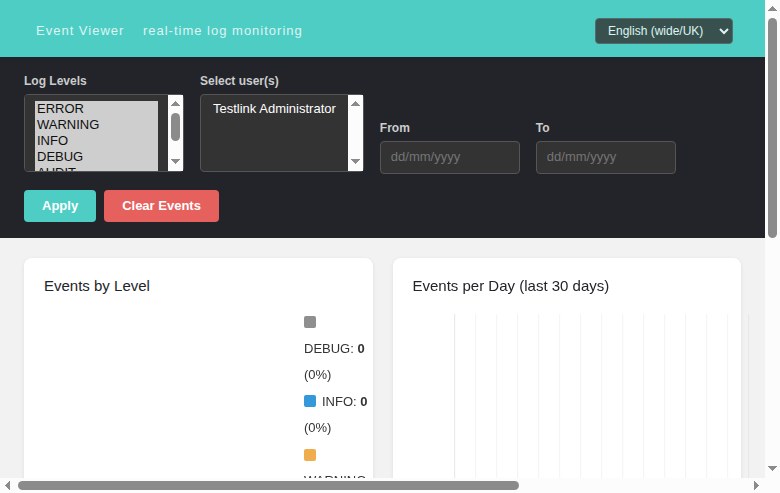This screenshot has width=780, height=493.
Task: Click Events per Day (last 30 days) heading
Action: point(511,286)
